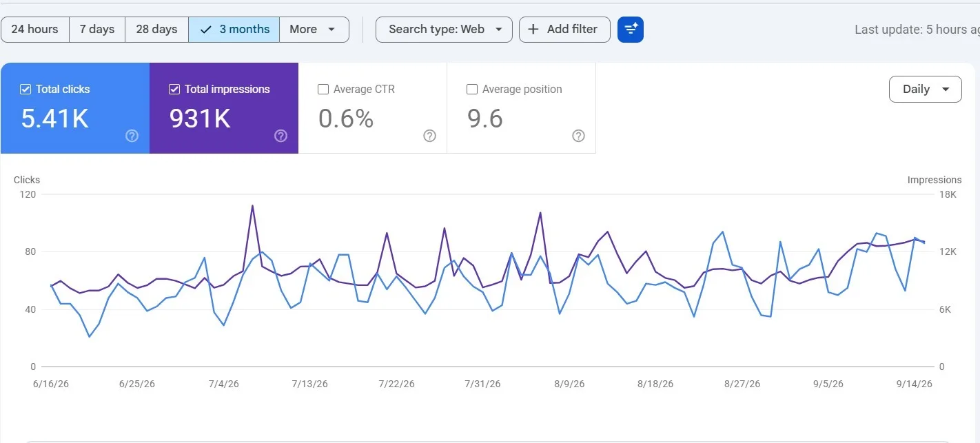Click the 7/4/26 date label on chart
This screenshot has width=980, height=443.
(223, 384)
